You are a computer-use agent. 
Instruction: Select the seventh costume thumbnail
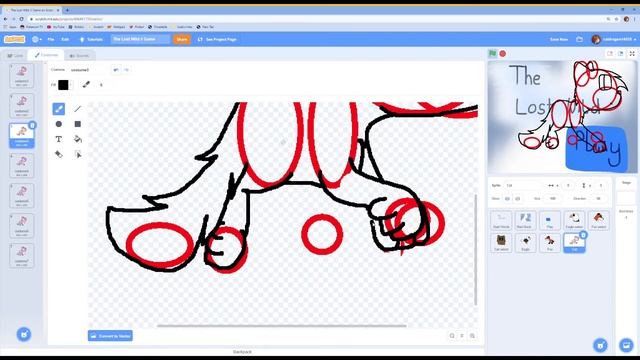pos(22,256)
